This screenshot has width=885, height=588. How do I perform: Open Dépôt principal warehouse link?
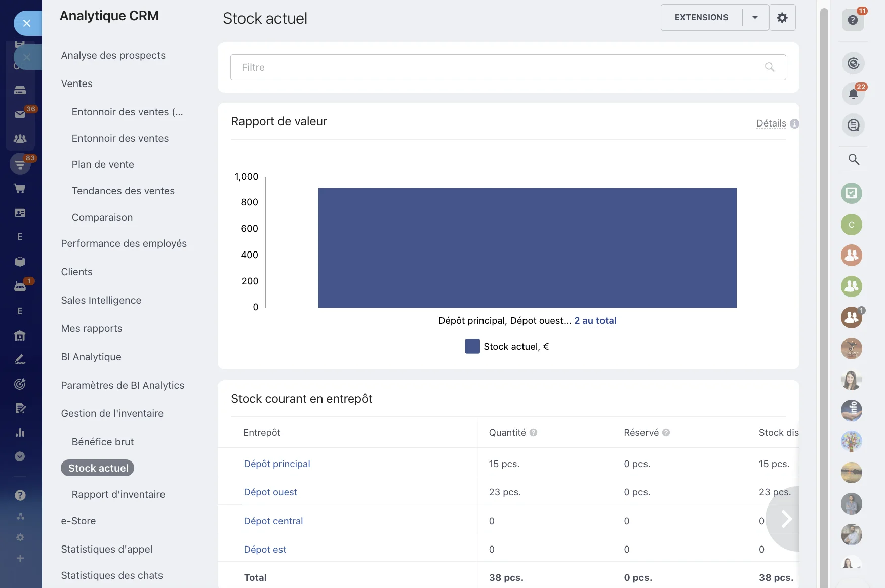[277, 464]
